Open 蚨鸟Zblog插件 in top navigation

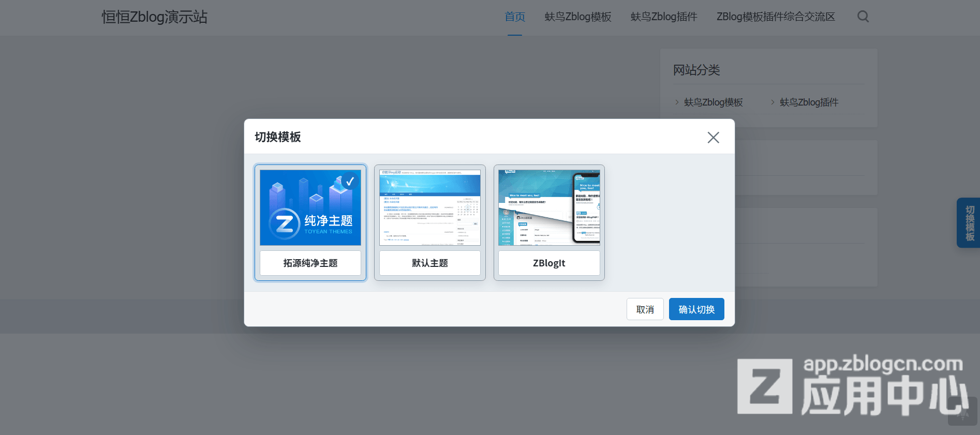tap(664, 17)
